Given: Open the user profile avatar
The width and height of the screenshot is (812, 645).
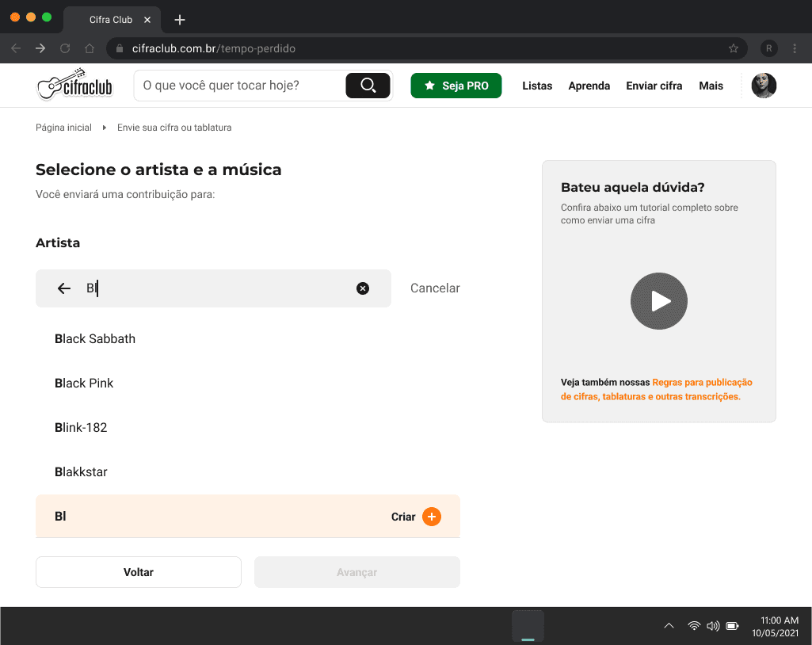Looking at the screenshot, I should click(x=764, y=86).
